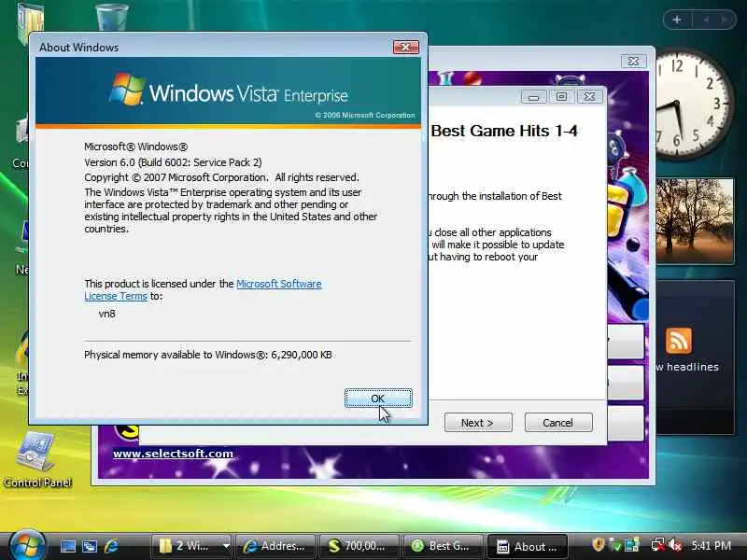Select the Recycle Bin desktop icon

tap(112, 16)
